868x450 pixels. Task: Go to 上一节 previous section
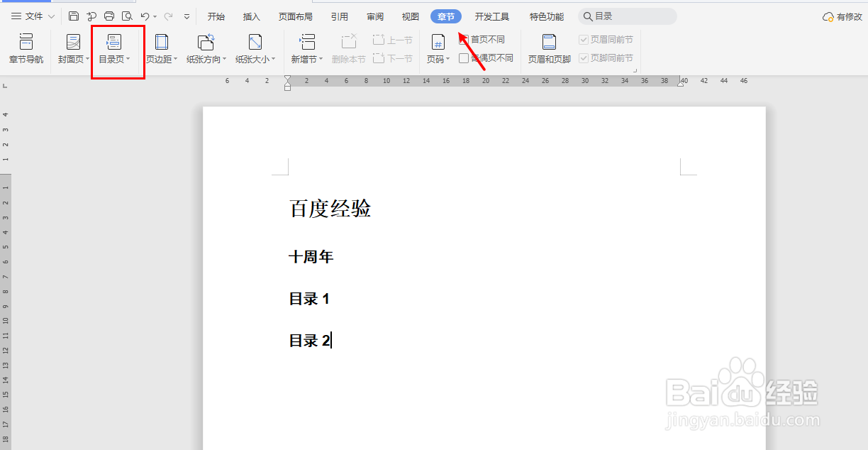click(393, 40)
